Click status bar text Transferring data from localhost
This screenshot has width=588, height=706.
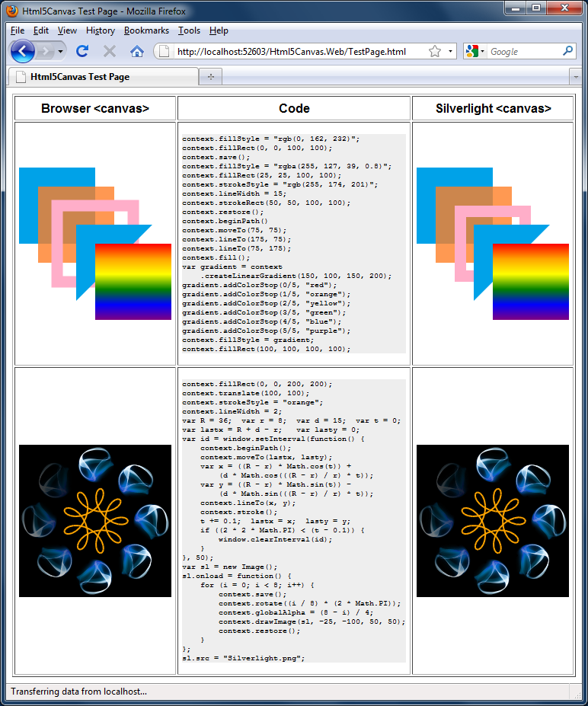(78, 692)
